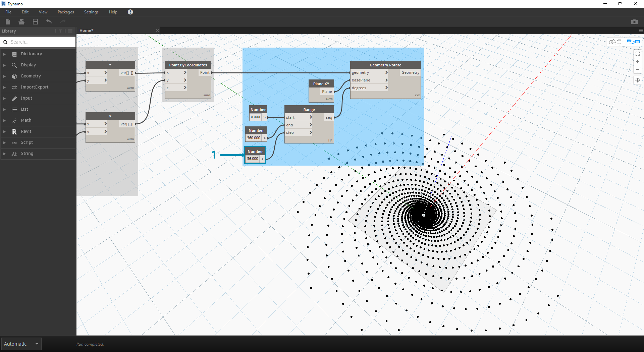
Task: Edit the 0.000 number value
Action: (x=256, y=117)
